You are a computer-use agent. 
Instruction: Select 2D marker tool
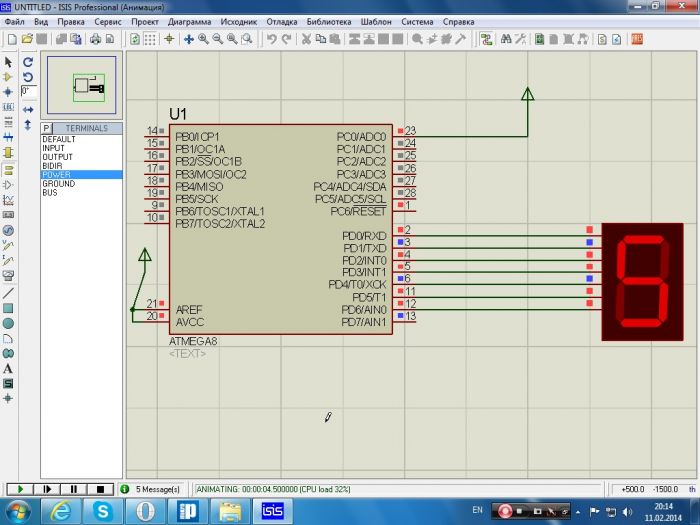(8, 399)
